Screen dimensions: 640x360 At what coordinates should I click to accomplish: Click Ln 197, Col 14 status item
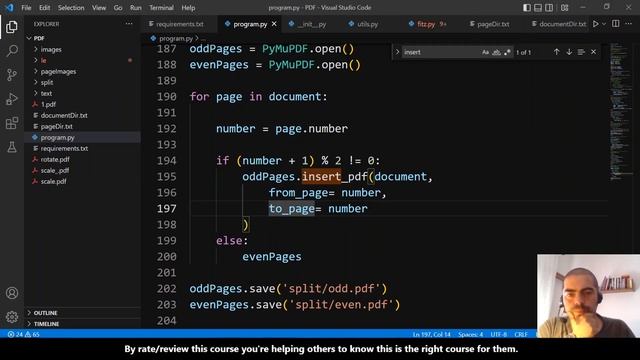(x=431, y=334)
